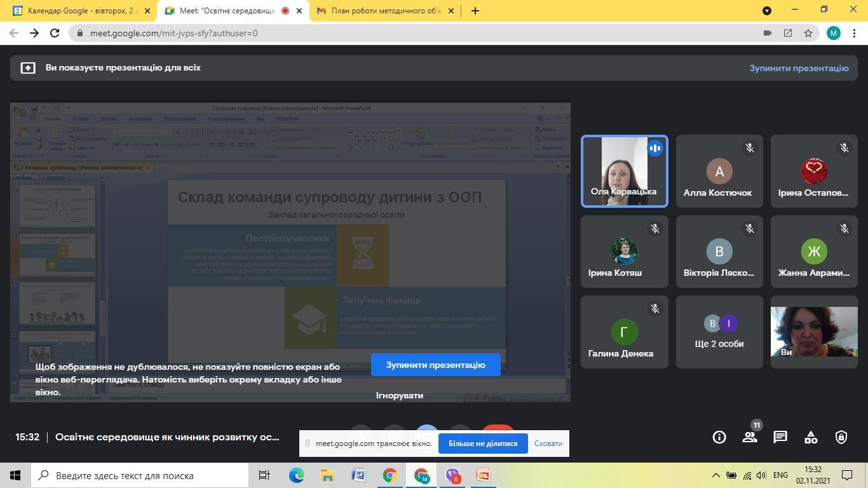The width and height of the screenshot is (868, 488).
Task: Show participants list with 11 badge
Action: tap(750, 437)
